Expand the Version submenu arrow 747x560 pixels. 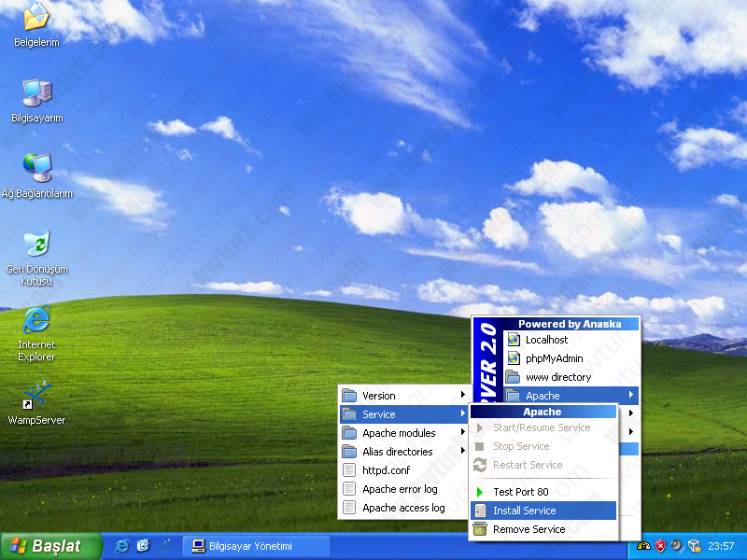point(462,395)
